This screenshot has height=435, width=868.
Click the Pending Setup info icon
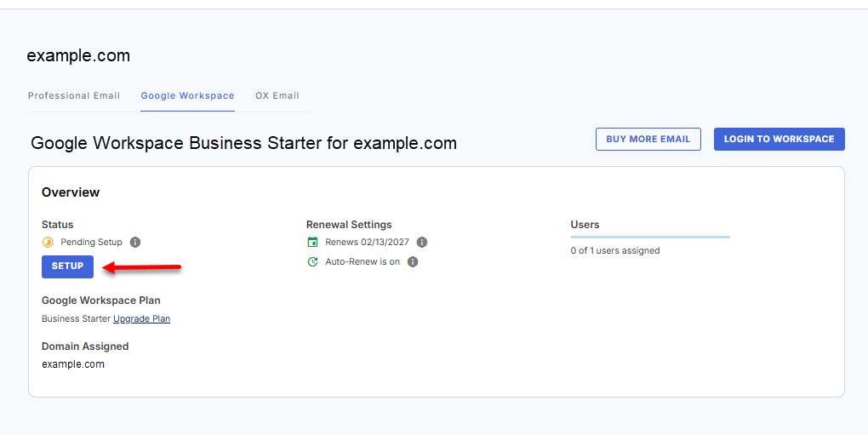click(x=135, y=243)
